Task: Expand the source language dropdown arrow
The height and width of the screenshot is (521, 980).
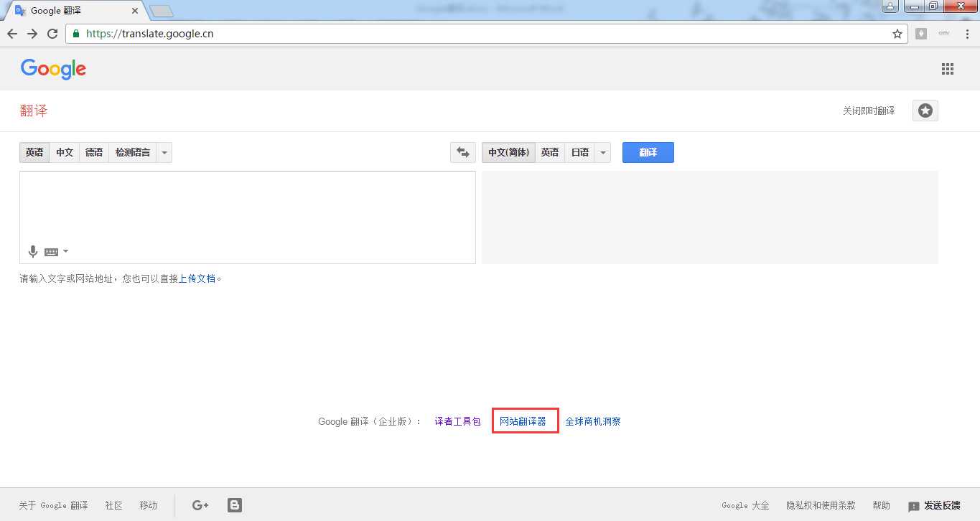Action: 164,152
